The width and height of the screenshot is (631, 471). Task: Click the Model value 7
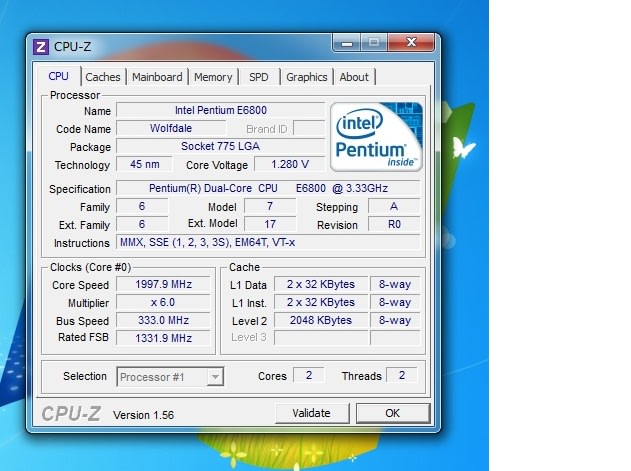coord(270,207)
